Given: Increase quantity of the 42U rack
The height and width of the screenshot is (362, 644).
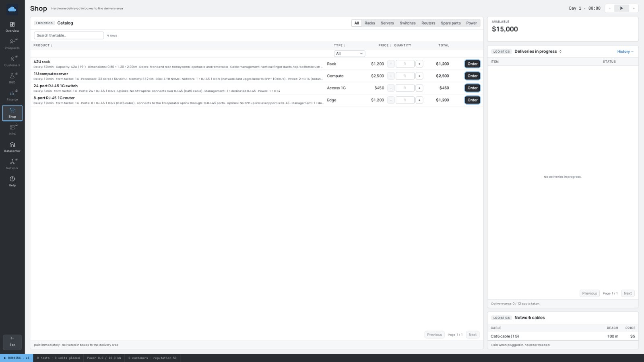Looking at the screenshot, I should point(419,64).
